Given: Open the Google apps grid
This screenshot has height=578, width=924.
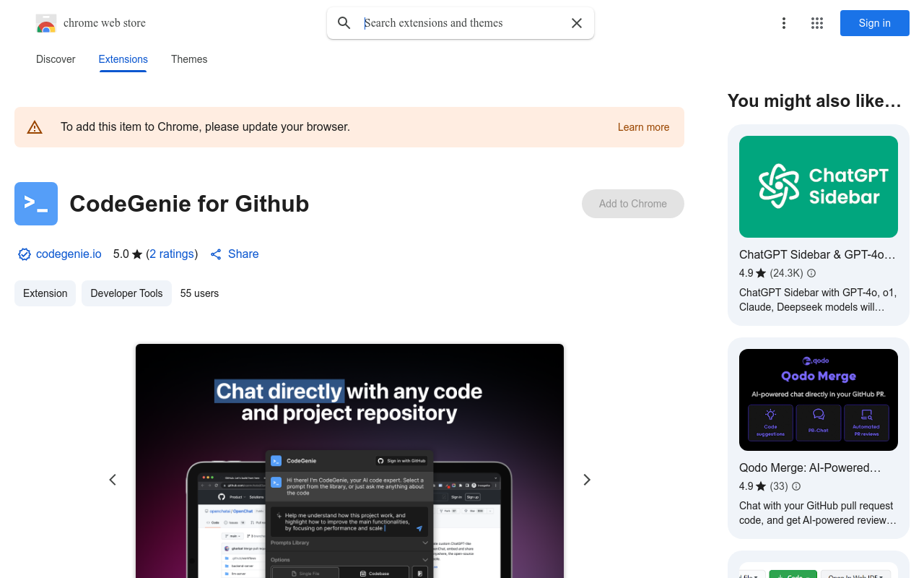Looking at the screenshot, I should point(817,23).
